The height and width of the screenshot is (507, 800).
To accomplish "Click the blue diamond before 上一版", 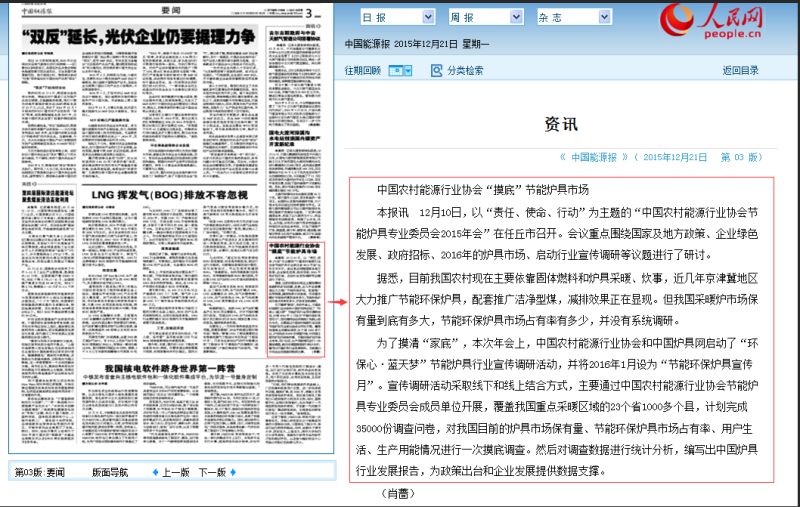I will (x=155, y=472).
